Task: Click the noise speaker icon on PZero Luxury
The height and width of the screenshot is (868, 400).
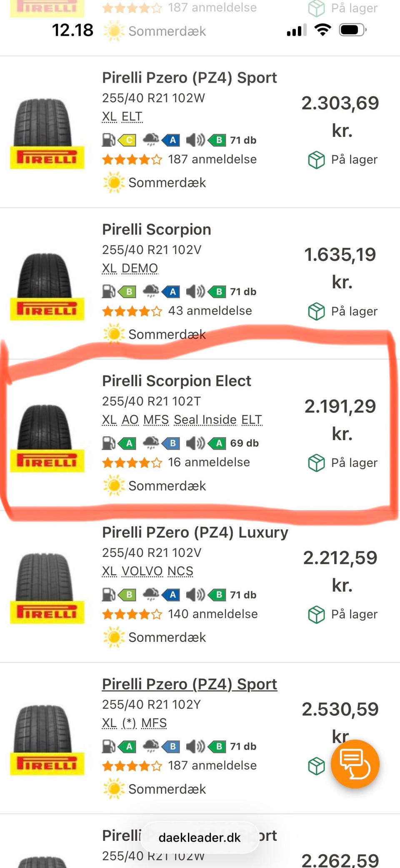Action: 195,594
